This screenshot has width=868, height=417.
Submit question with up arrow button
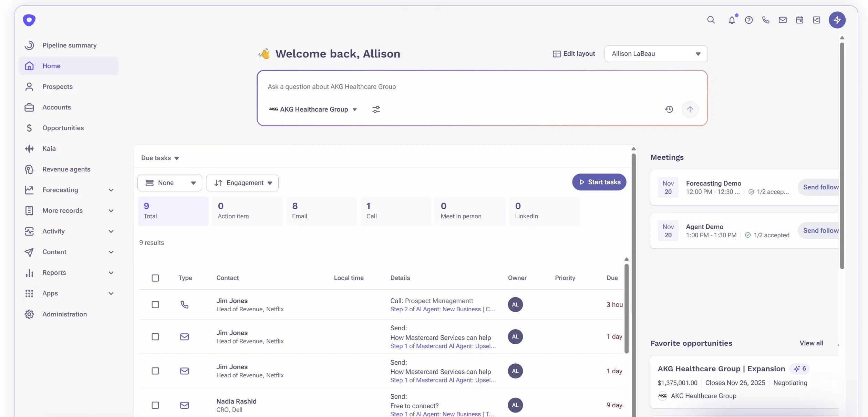[x=690, y=109]
